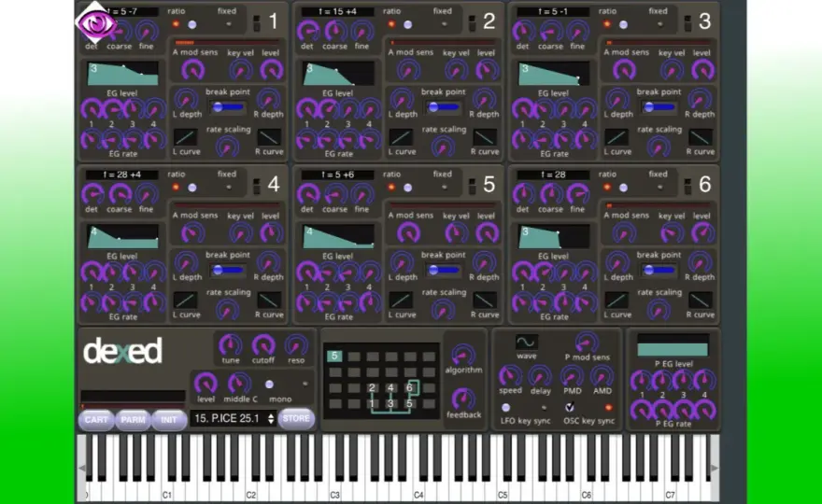
Task: Click operator 2 A mod sens knob
Action: 408,70
